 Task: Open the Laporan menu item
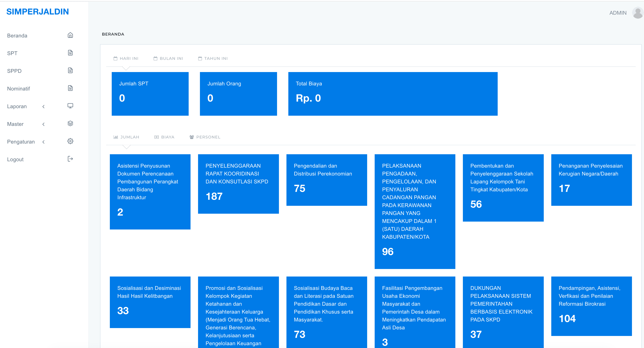pyautogui.click(x=17, y=106)
